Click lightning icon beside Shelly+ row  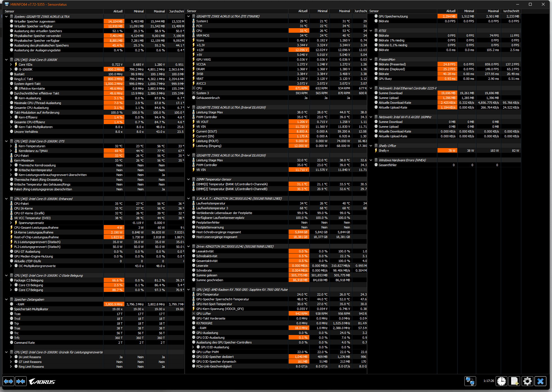376,151
